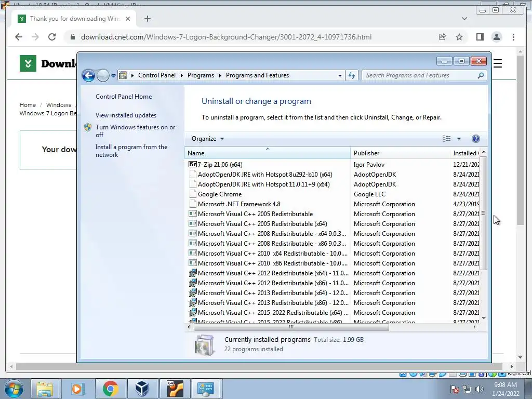This screenshot has width=532, height=399.
Task: Click program list horizontal scrollbar thumb
Action: tap(291, 327)
